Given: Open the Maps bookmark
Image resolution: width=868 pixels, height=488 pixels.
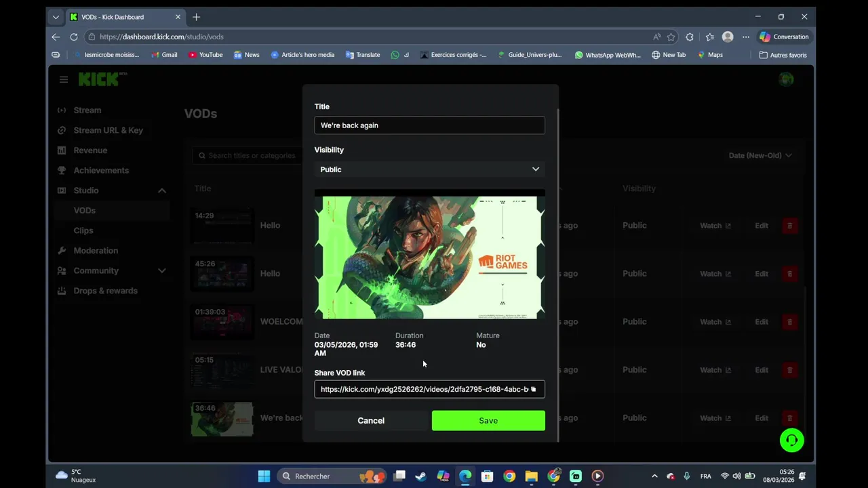Looking at the screenshot, I should pos(710,55).
